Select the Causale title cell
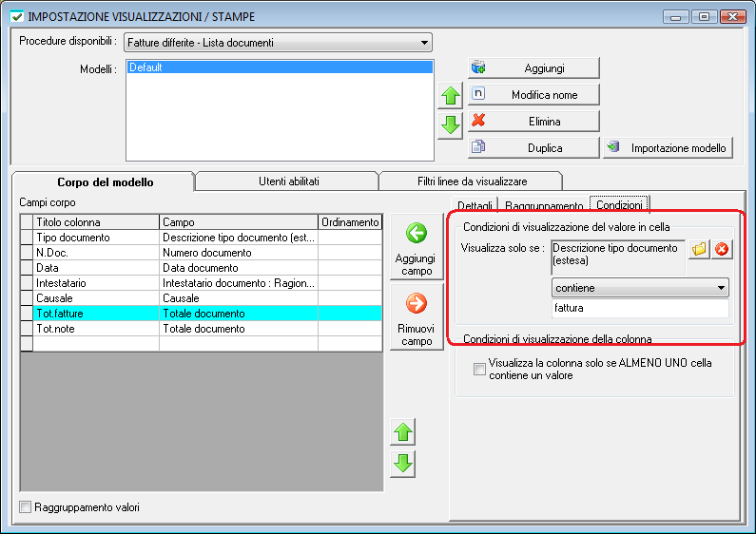Screen dimensions: 756x534 coord(96,297)
